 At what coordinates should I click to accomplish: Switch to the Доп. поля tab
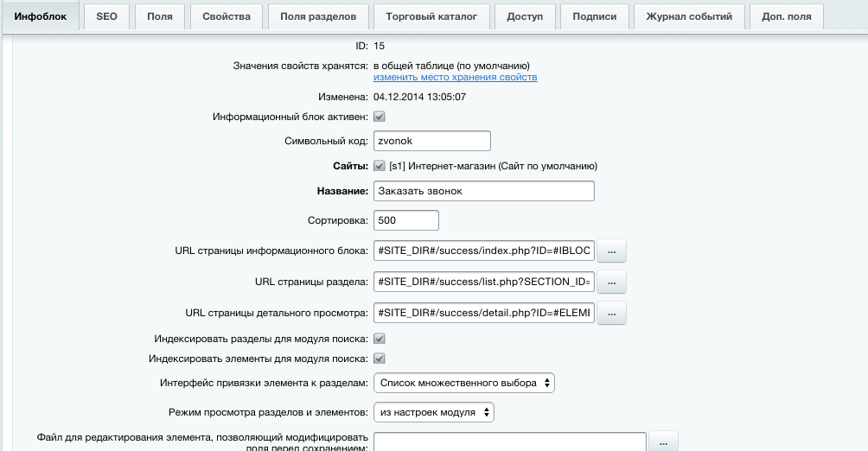(x=786, y=16)
